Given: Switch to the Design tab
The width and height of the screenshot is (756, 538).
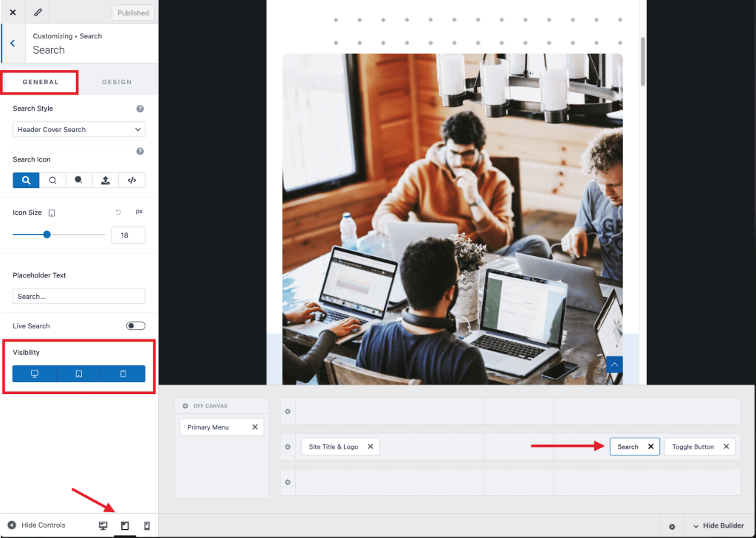Looking at the screenshot, I should [x=117, y=82].
